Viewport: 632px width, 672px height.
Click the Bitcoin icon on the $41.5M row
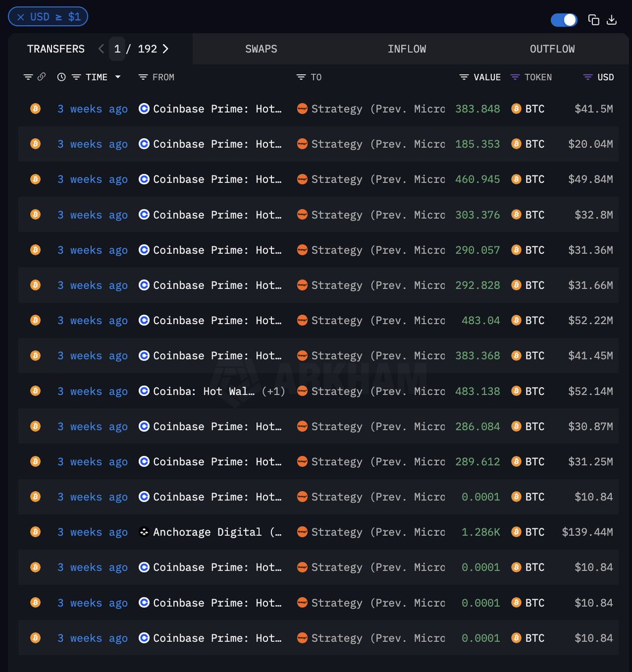pos(35,109)
